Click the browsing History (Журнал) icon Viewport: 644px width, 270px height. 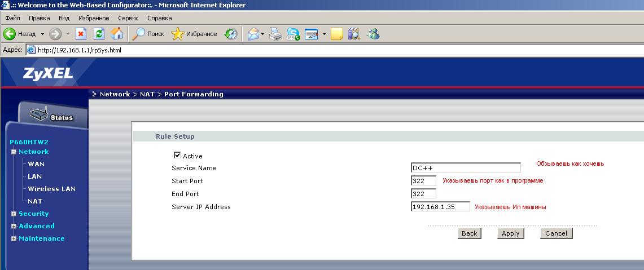pos(231,34)
